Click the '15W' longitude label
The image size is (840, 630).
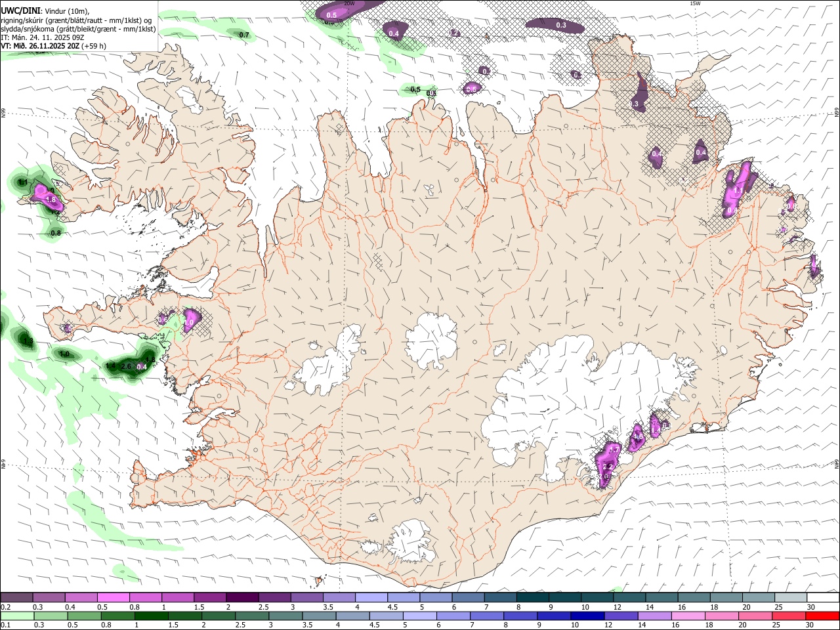point(695,3)
